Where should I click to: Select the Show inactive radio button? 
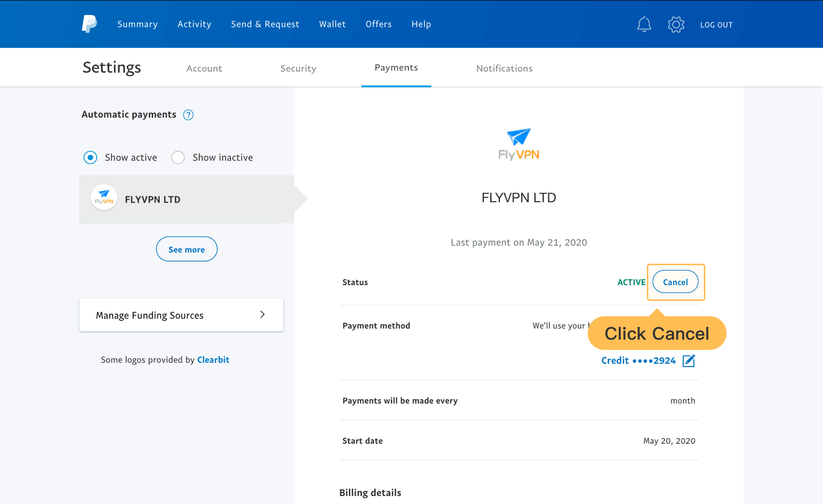[x=178, y=157]
